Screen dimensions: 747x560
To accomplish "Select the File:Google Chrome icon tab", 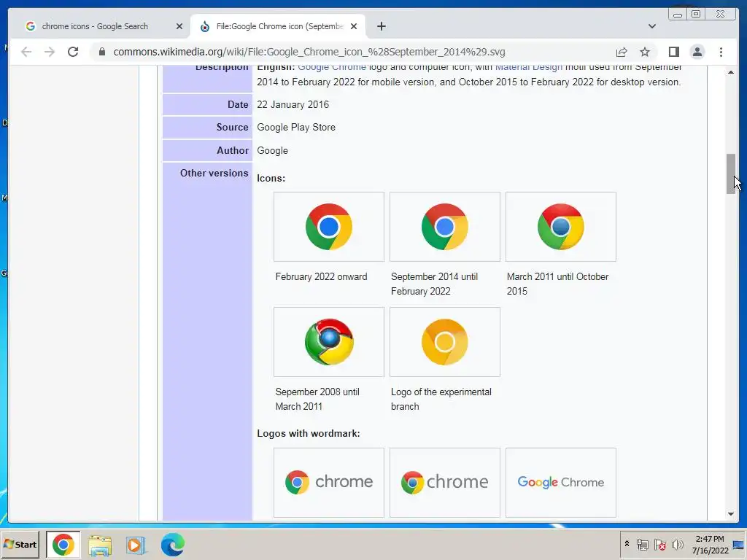I will point(278,26).
